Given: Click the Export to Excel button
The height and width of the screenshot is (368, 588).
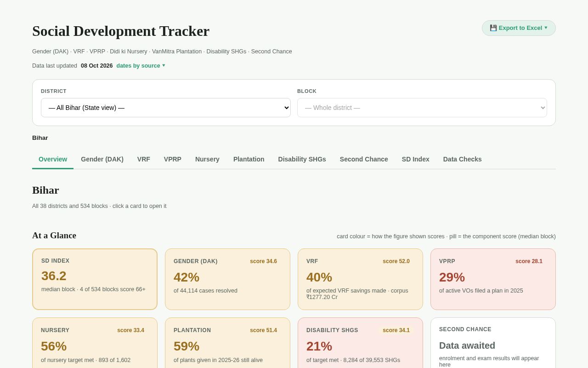Looking at the screenshot, I should pos(519,28).
